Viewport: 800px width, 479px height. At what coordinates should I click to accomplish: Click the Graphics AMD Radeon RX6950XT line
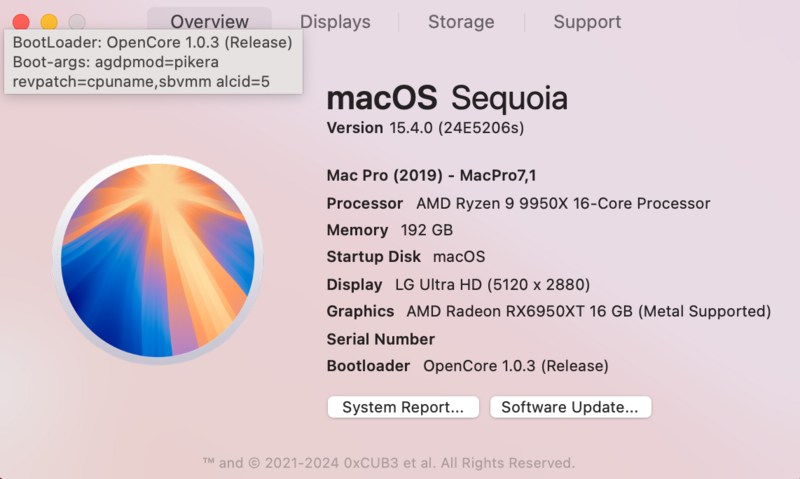coord(548,311)
